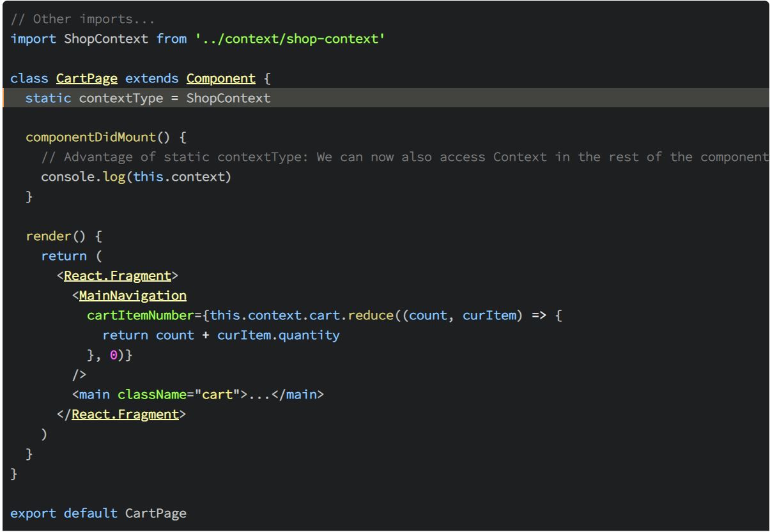The image size is (770, 532).
Task: Click the import keyword on line two
Action: tap(33, 38)
